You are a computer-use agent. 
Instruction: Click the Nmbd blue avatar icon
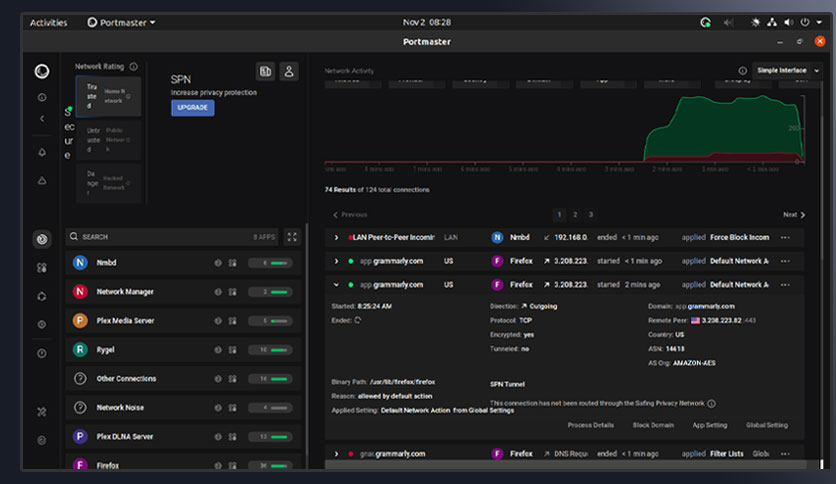point(80,262)
